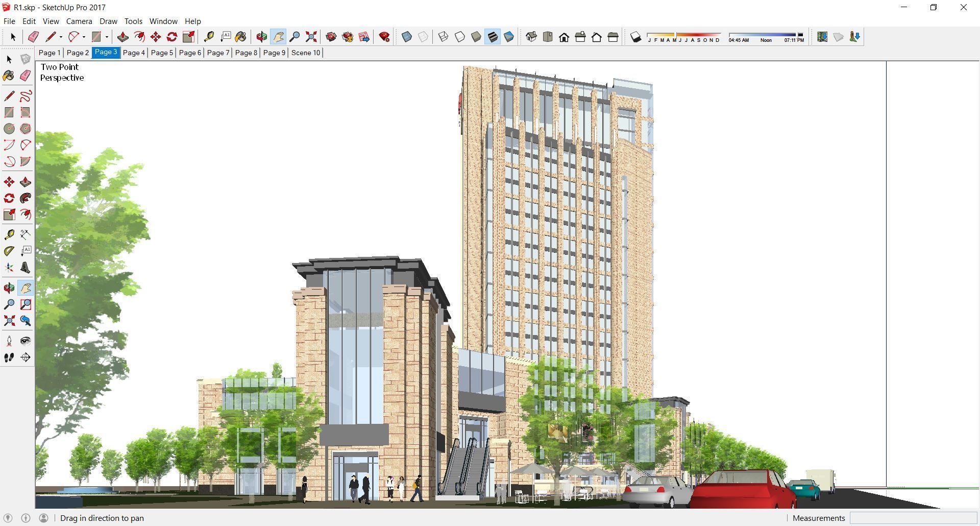Enable Hidden Line face style
980x526 pixels.
point(460,37)
